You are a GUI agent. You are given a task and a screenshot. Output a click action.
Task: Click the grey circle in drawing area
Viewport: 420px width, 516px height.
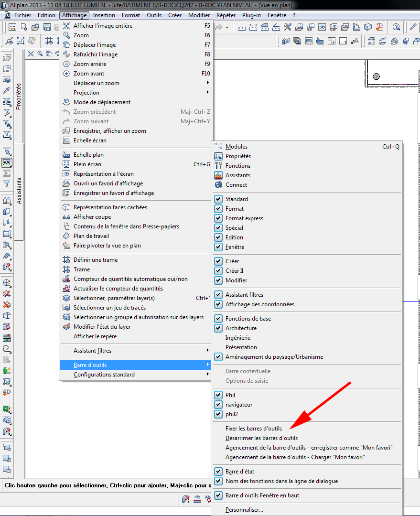[376, 76]
